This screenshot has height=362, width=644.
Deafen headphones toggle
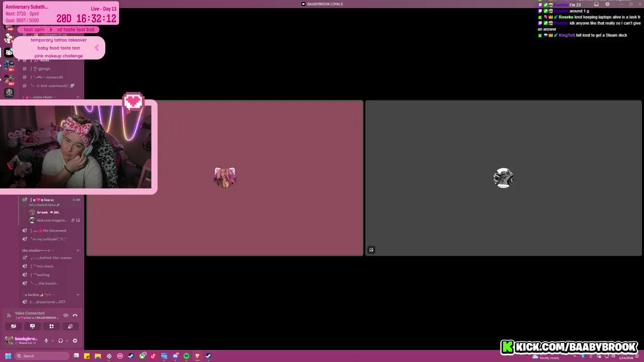[60, 340]
